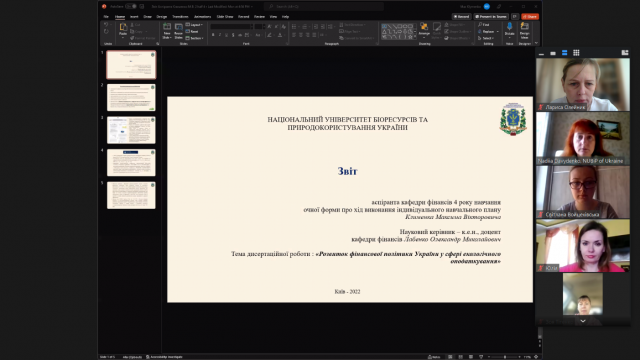This screenshot has width=640, height=360.
Task: Select slide 5 thumbnail
Action: 131,195
